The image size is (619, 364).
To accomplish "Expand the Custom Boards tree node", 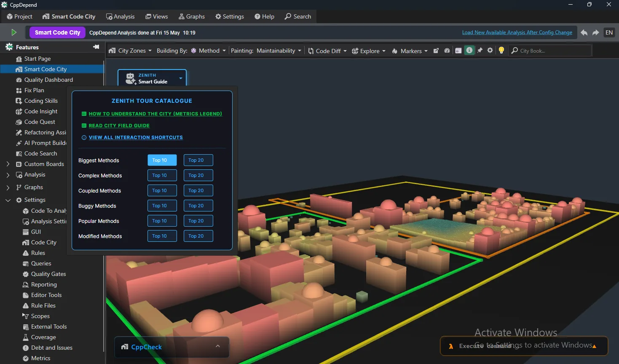I will 8,164.
